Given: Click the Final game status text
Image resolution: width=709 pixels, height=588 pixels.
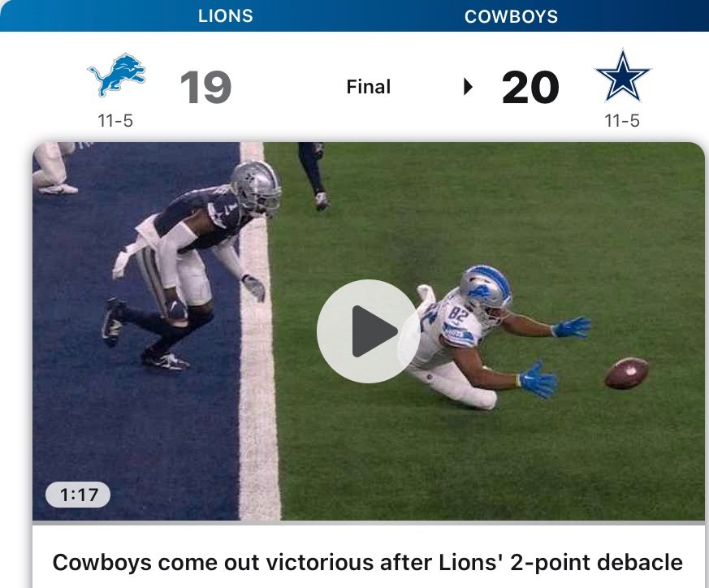Looking at the screenshot, I should [x=369, y=87].
